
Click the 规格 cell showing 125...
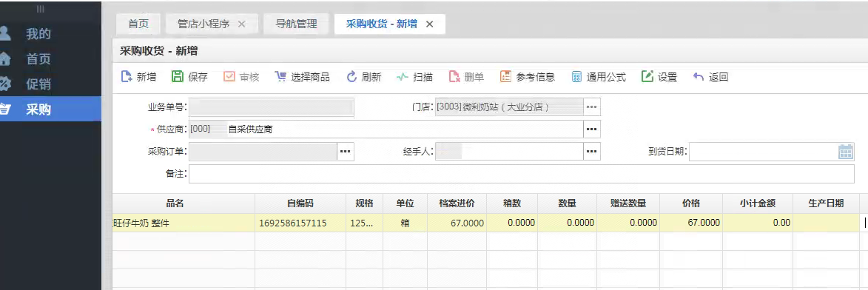coord(364,223)
